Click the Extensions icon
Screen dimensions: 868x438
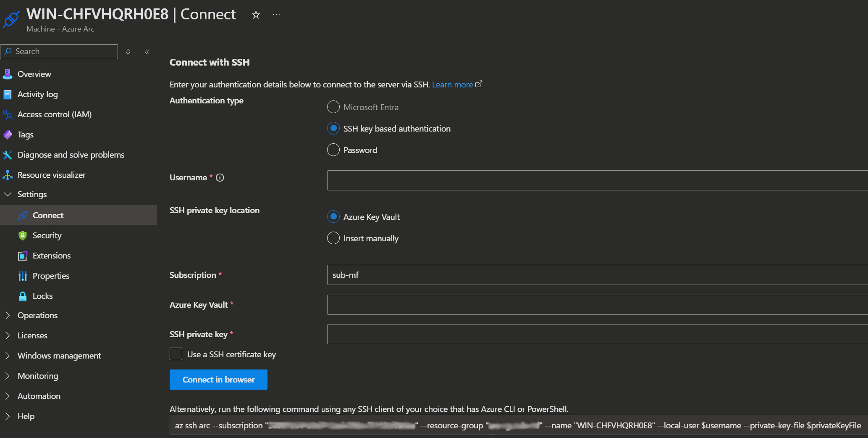pyautogui.click(x=23, y=256)
